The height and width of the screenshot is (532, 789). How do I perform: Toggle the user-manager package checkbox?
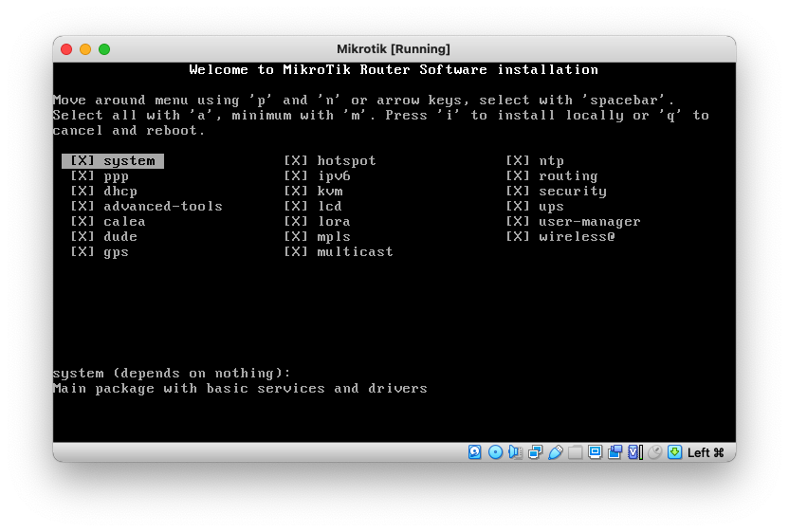[x=518, y=222]
